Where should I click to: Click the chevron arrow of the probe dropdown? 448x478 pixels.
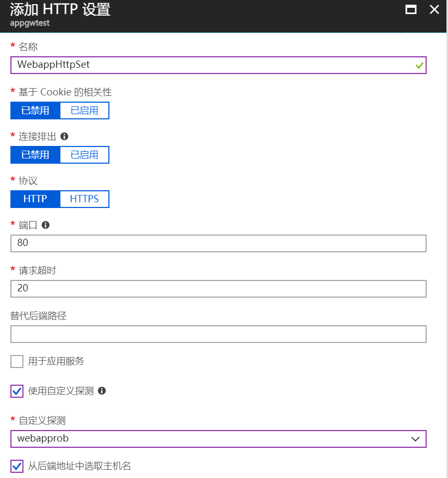coord(415,439)
